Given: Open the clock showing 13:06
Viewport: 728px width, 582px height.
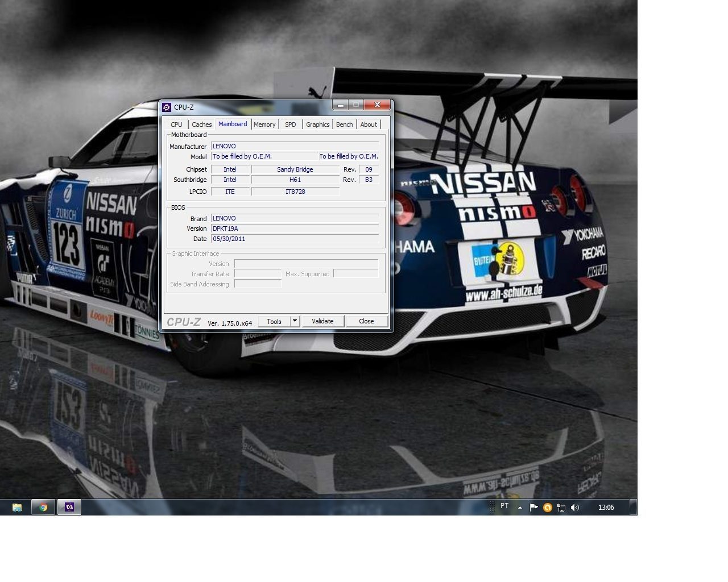Looking at the screenshot, I should 606,508.
